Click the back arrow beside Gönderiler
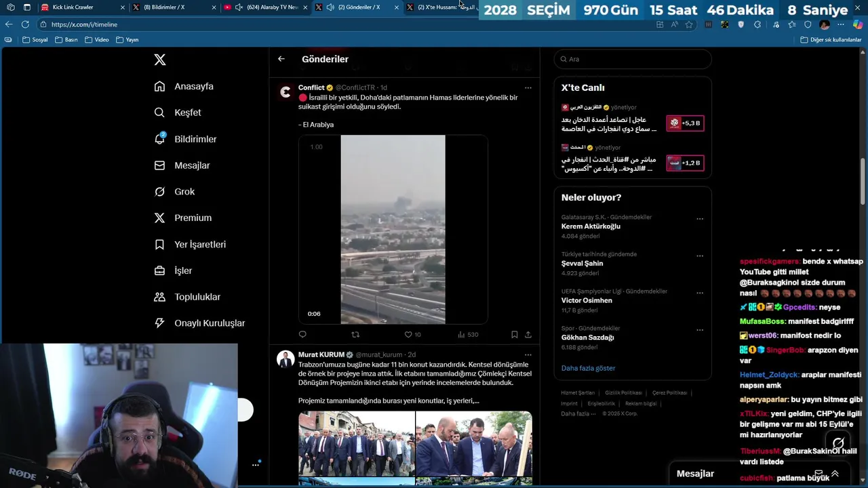 coord(281,59)
